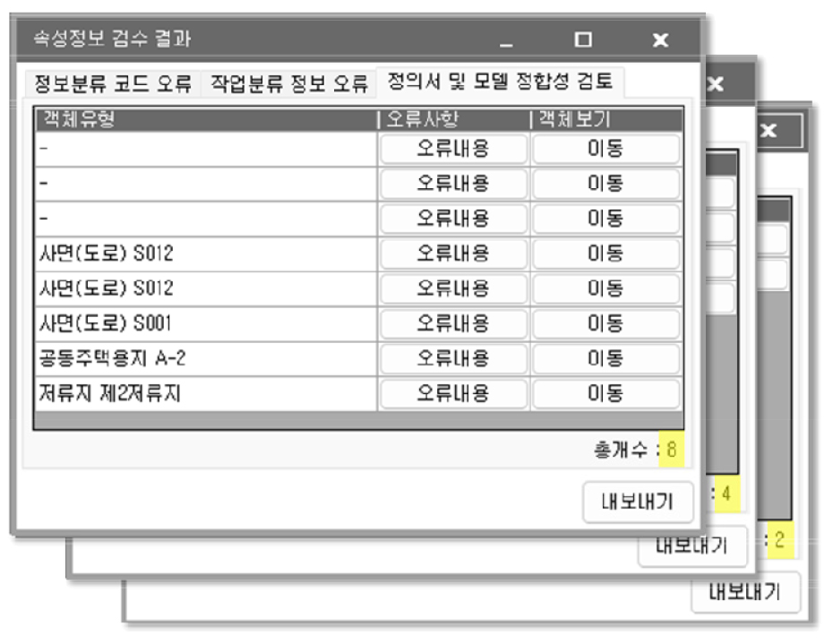The image size is (833, 644).
Task: View 오류내용 for 공동주택용지 A-2
Action: point(455,358)
